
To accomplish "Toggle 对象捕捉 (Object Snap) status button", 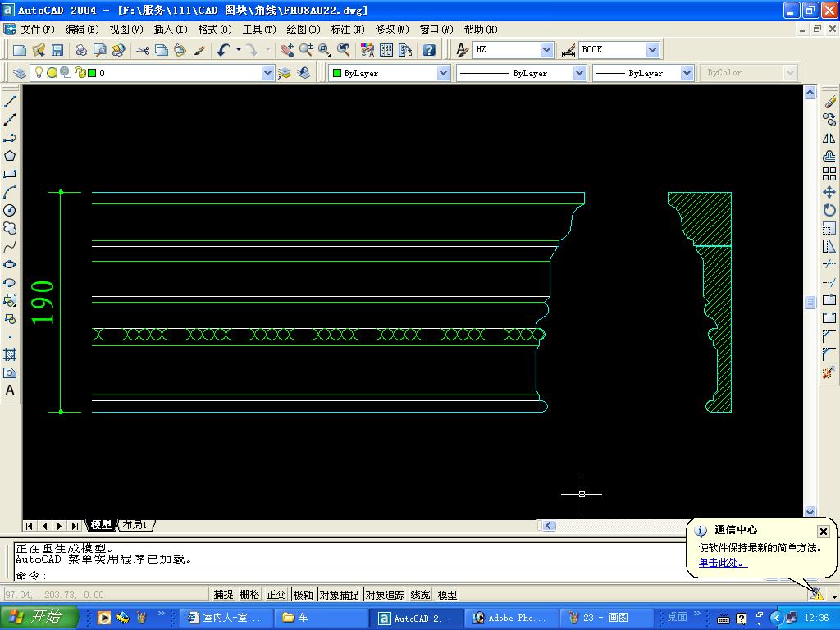I will tap(339, 595).
